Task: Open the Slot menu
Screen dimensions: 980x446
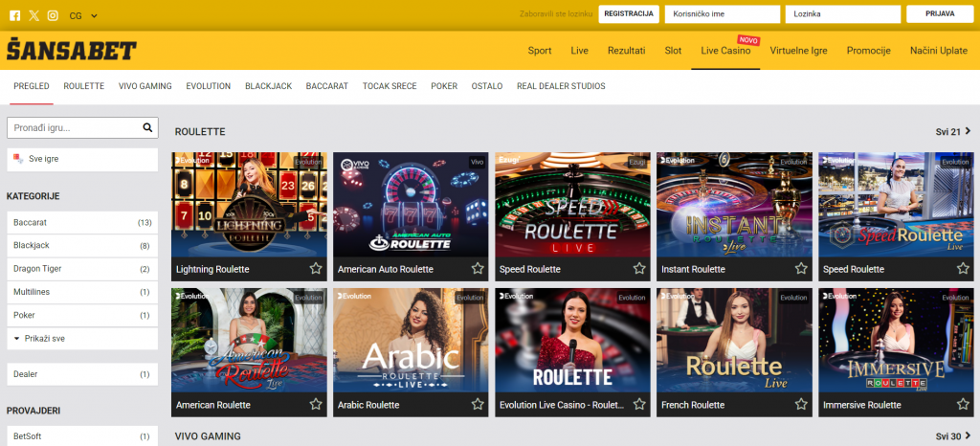Action: tap(673, 51)
